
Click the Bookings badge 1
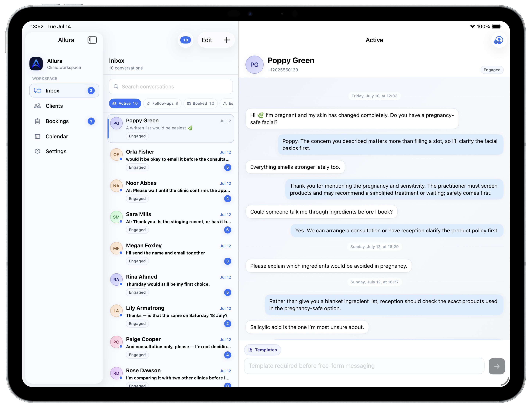91,121
